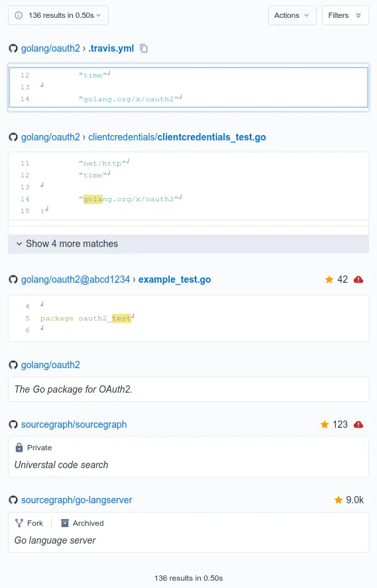Open the sourcegraph/go-langserver repository link

pyautogui.click(x=76, y=500)
